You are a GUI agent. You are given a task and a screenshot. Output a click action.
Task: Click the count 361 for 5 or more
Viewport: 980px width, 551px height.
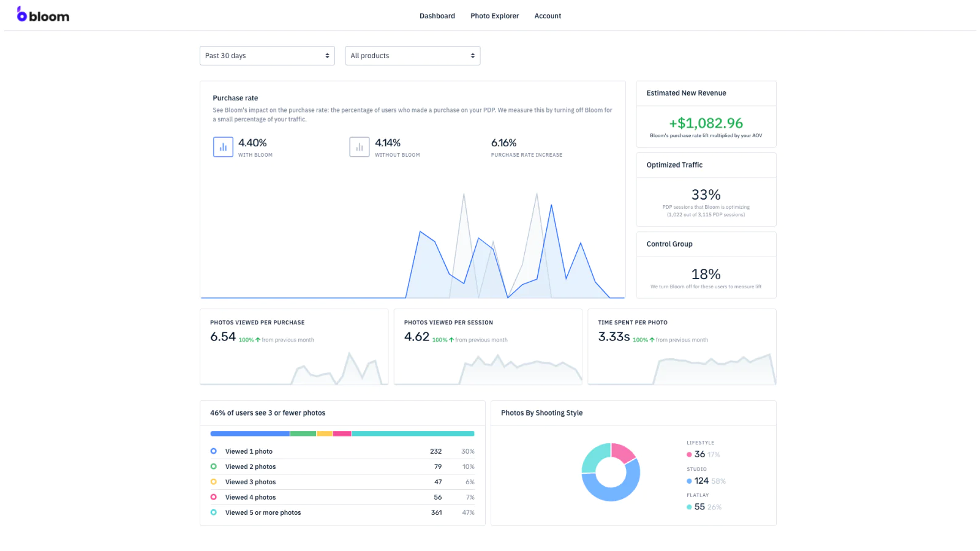click(436, 512)
